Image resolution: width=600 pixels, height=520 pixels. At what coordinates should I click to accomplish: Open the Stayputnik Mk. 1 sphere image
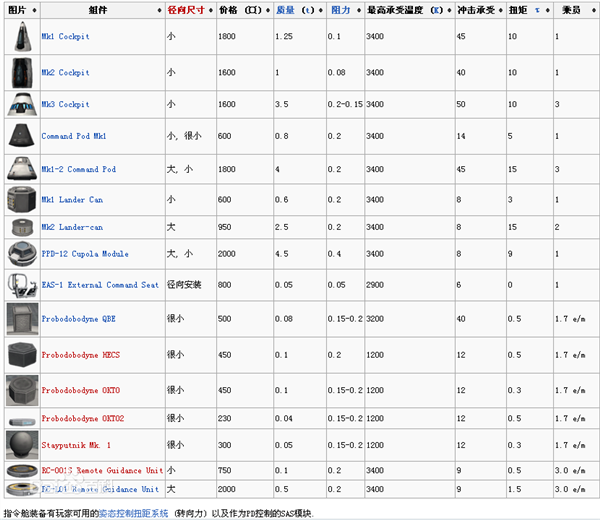pos(22,445)
